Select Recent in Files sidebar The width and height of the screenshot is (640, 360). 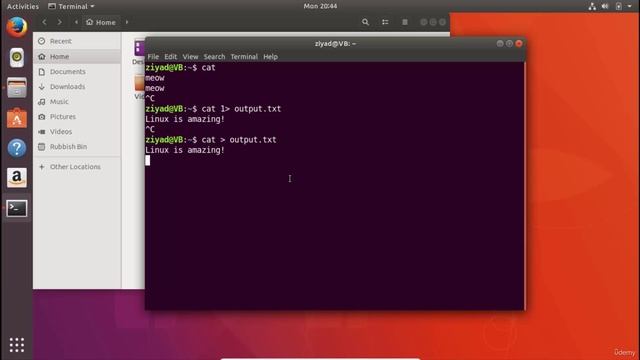tap(77, 41)
